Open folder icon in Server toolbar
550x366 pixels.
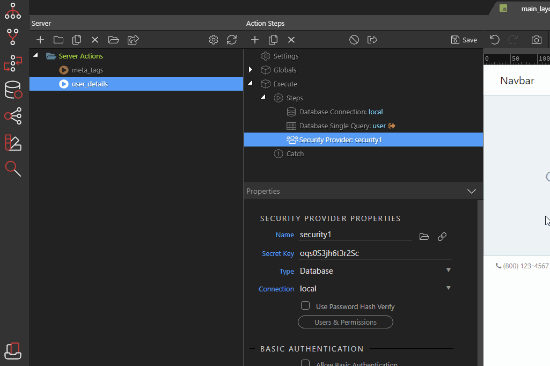coord(113,40)
